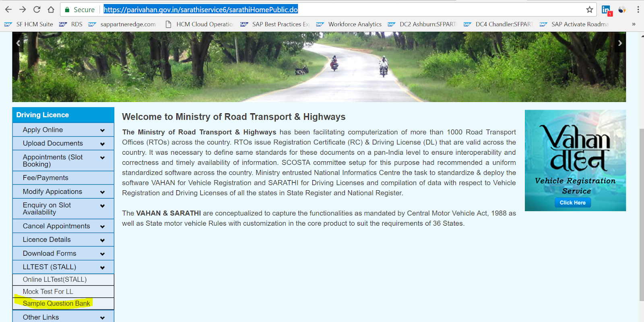Click the browser back arrow
The image size is (644, 322).
tap(8, 9)
